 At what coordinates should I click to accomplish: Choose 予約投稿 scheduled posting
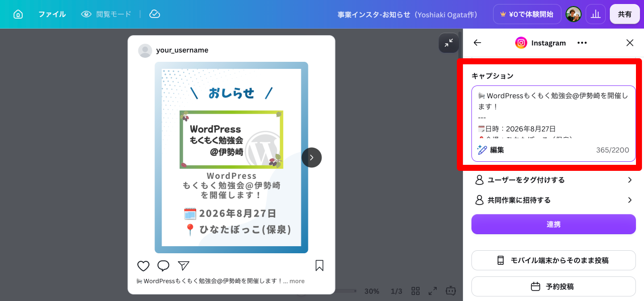click(x=553, y=286)
